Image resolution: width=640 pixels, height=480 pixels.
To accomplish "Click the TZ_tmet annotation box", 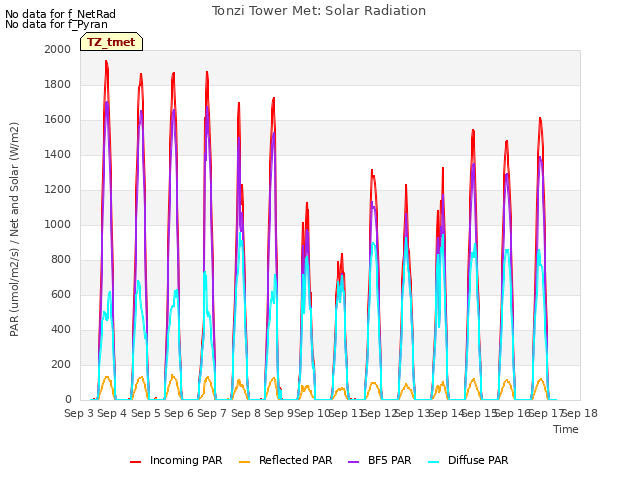I will pos(111,42).
